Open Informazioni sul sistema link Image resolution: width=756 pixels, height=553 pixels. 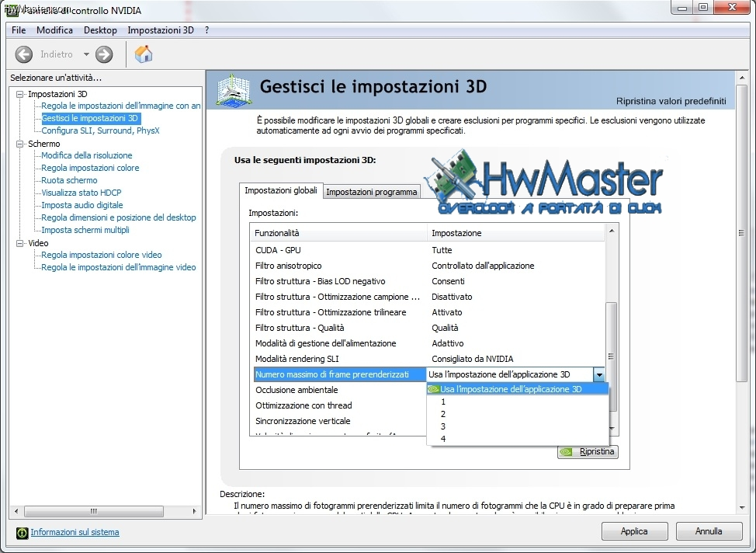75,532
